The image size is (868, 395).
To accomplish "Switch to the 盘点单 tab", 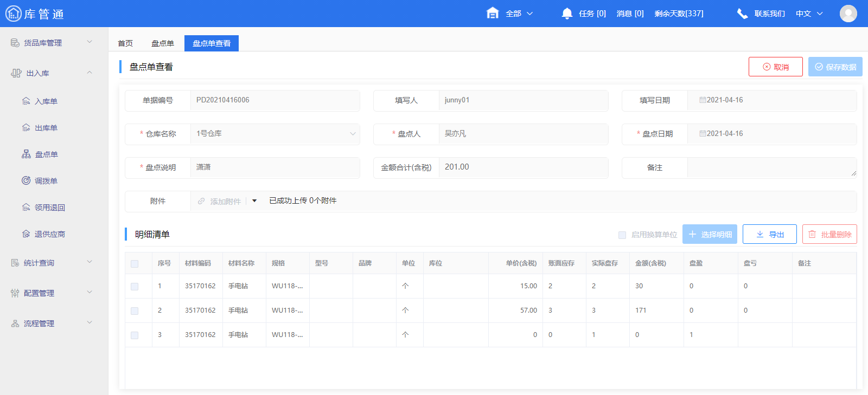I will pos(163,43).
